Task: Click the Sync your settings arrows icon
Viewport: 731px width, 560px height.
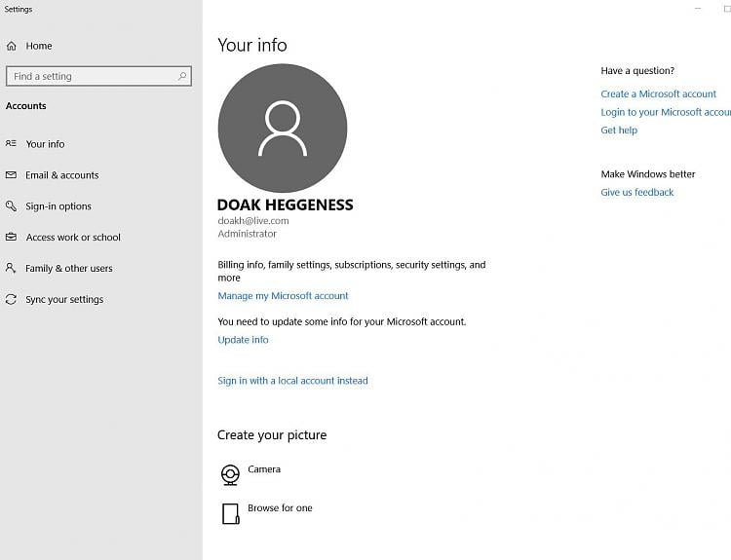Action: [11, 299]
